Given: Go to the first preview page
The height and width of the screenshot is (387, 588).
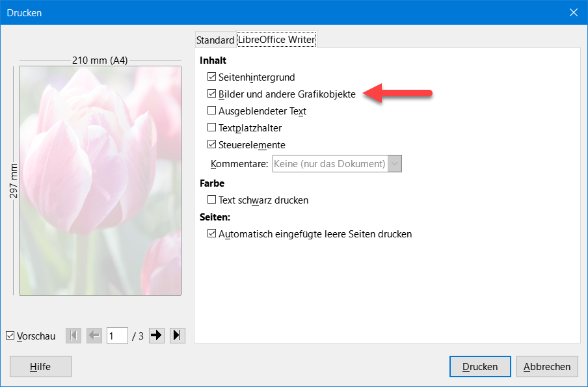Looking at the screenshot, I should [75, 336].
